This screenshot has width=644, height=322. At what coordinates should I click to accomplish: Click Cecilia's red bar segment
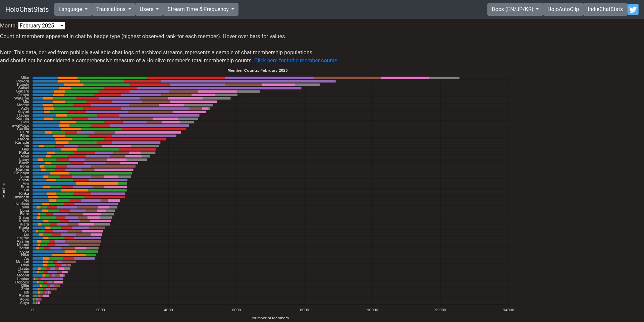(x=154, y=129)
